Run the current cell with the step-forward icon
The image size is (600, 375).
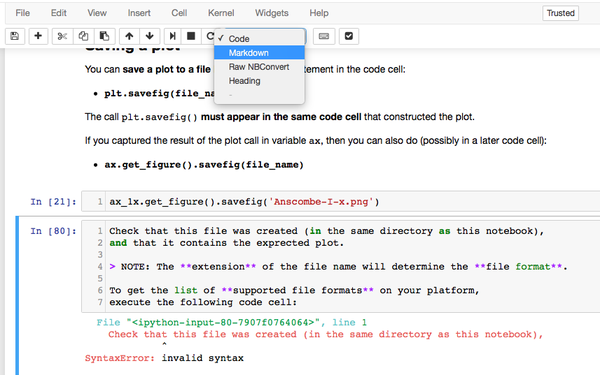172,36
